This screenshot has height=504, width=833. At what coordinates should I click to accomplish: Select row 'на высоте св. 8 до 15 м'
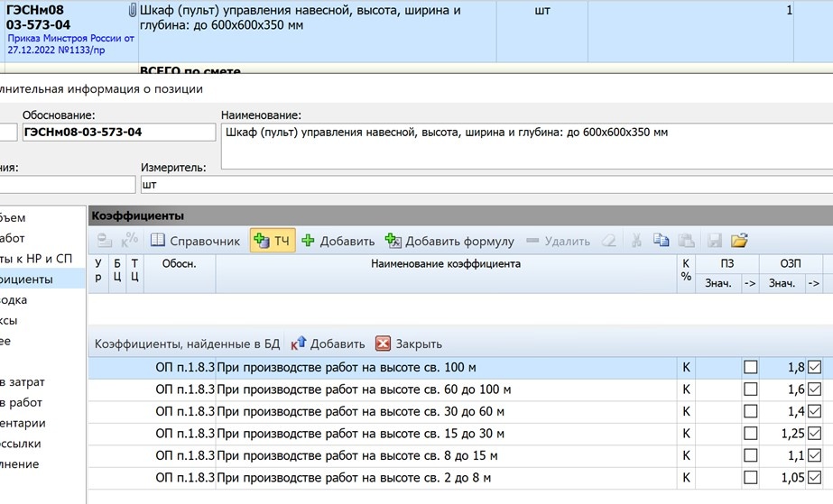tap(460, 455)
